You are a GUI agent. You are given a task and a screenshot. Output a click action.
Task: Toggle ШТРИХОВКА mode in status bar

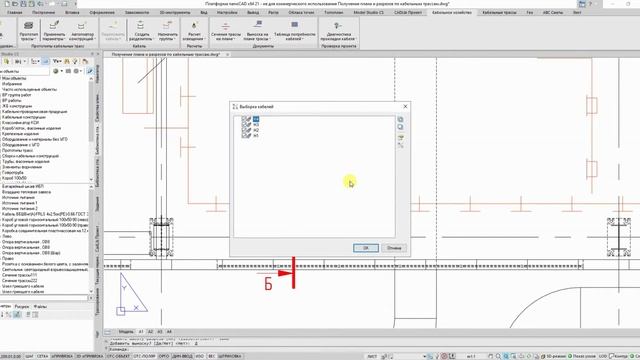pyautogui.click(x=229, y=356)
